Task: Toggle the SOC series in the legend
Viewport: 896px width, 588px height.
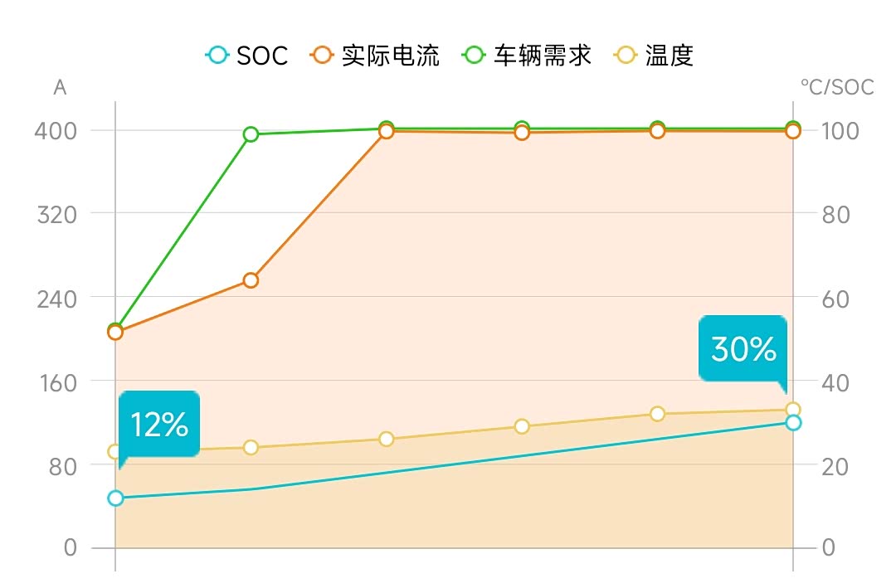Action: [247, 56]
